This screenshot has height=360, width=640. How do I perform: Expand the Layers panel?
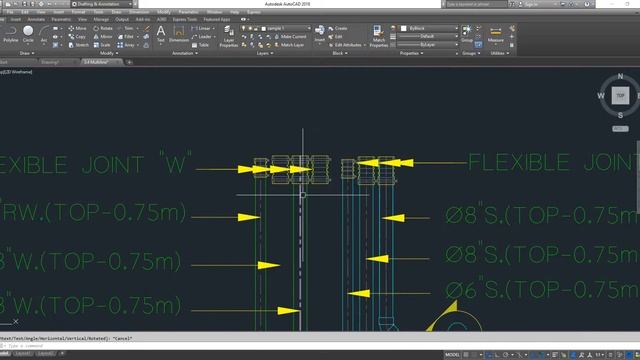tap(265, 53)
